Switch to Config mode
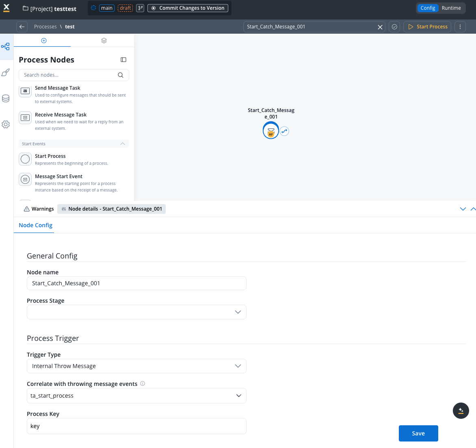This screenshot has height=448, width=476. (428, 8)
